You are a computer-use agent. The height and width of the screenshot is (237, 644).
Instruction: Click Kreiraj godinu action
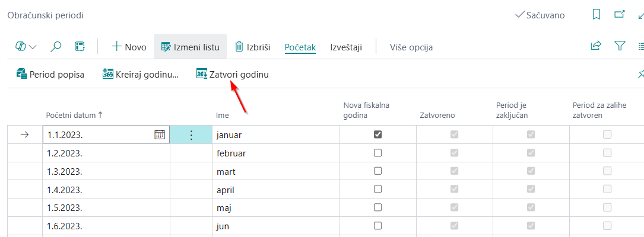pyautogui.click(x=141, y=75)
